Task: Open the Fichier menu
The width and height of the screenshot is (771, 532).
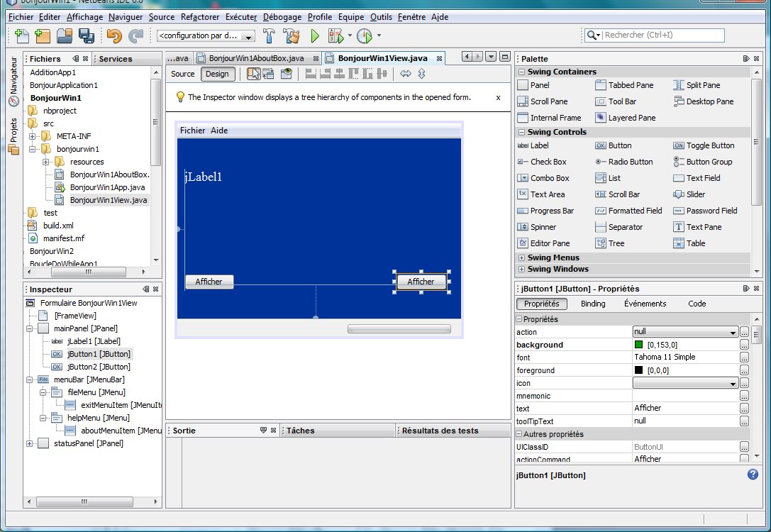Action: [21, 17]
